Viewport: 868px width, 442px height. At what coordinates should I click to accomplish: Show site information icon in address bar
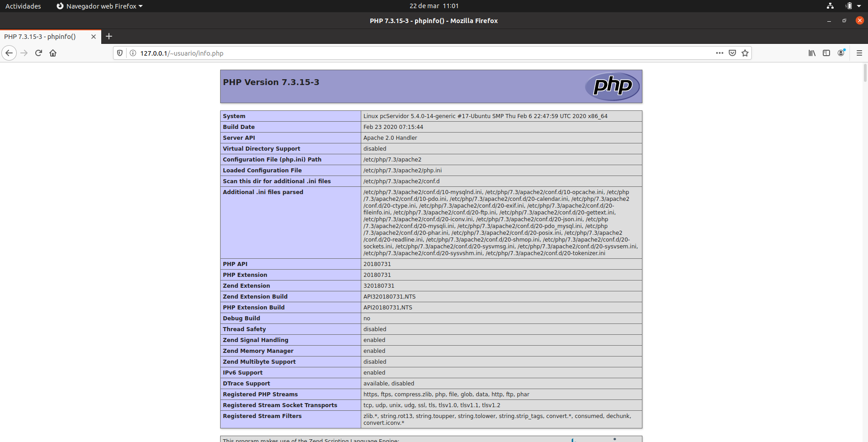click(x=133, y=53)
